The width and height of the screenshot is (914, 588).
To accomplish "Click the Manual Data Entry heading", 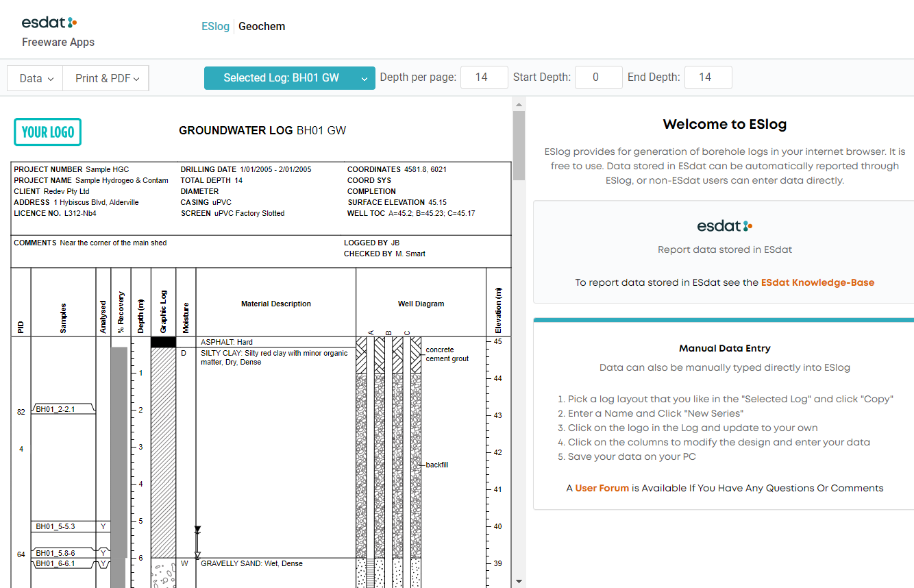I will 724,348.
